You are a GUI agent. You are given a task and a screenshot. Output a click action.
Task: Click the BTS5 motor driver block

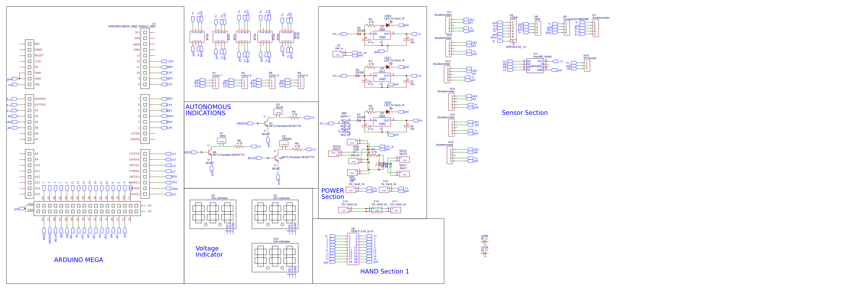[x=197, y=37]
